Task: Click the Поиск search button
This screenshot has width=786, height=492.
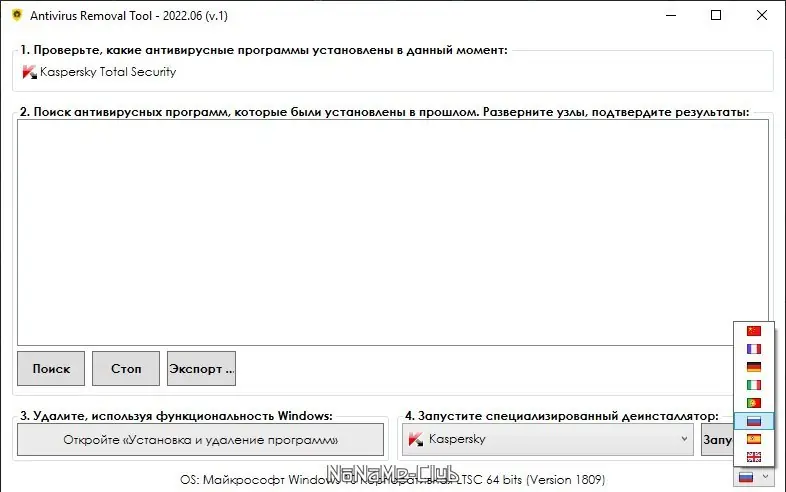Action: 51,369
